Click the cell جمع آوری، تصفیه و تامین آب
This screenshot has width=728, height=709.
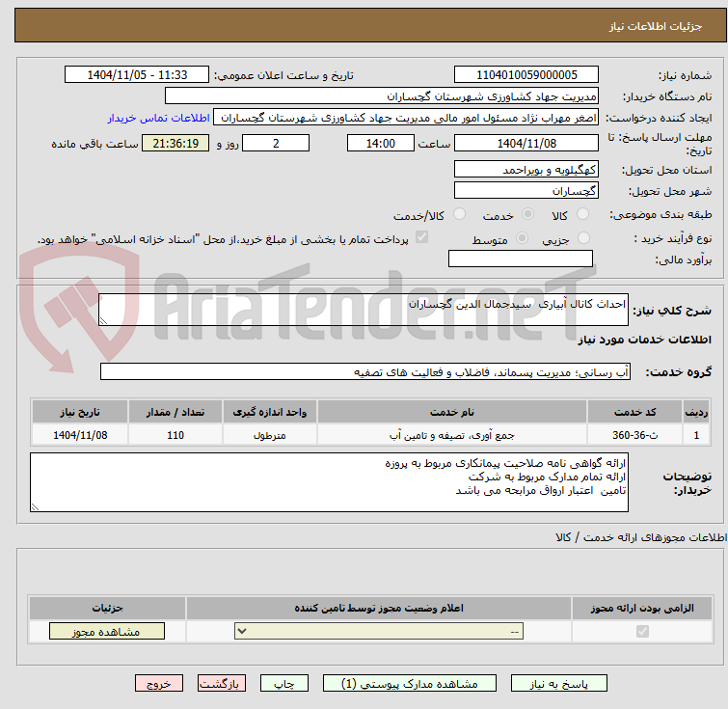click(452, 435)
